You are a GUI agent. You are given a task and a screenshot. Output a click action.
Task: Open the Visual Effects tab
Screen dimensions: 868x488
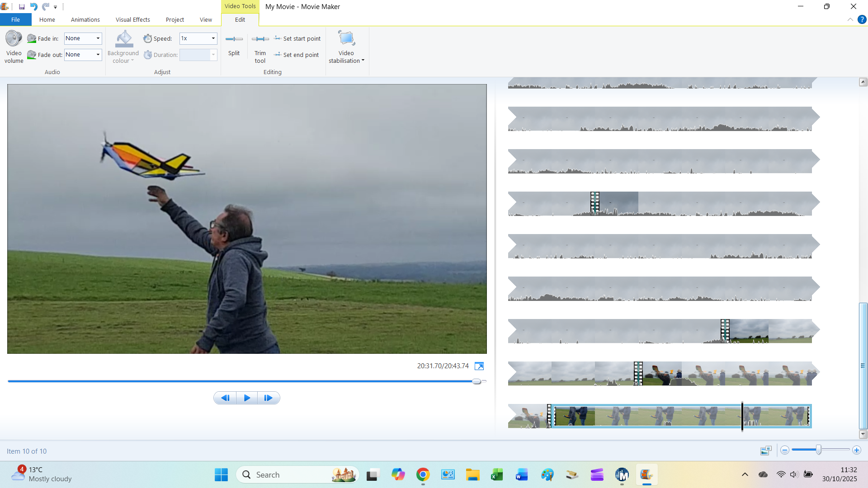tap(132, 19)
